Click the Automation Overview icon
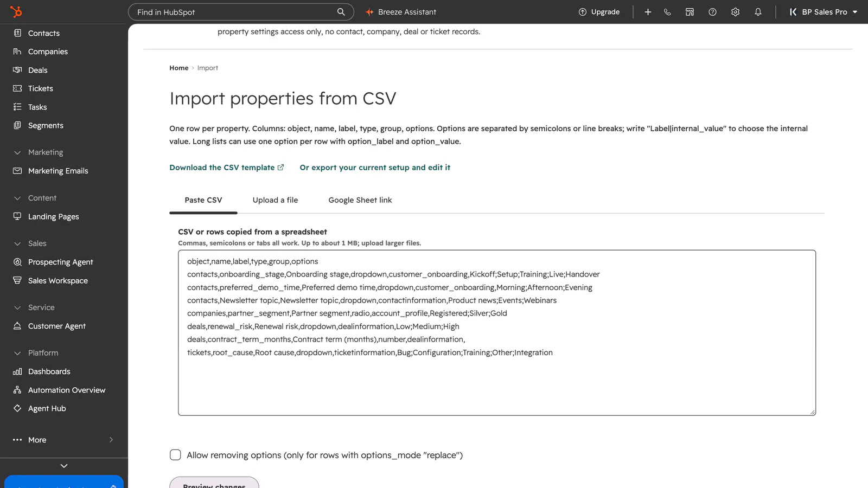Viewport: 868px width, 488px height. [17, 390]
